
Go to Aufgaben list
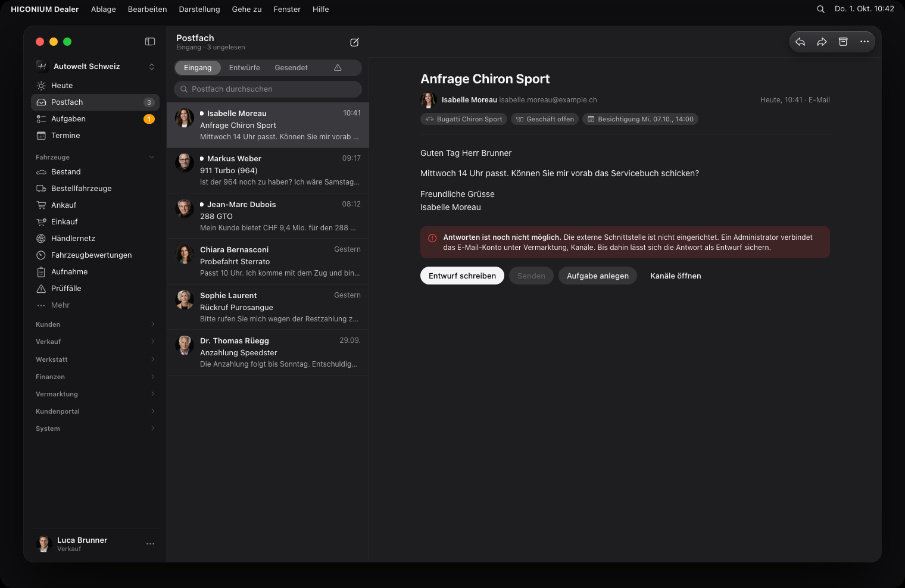[x=95, y=119]
